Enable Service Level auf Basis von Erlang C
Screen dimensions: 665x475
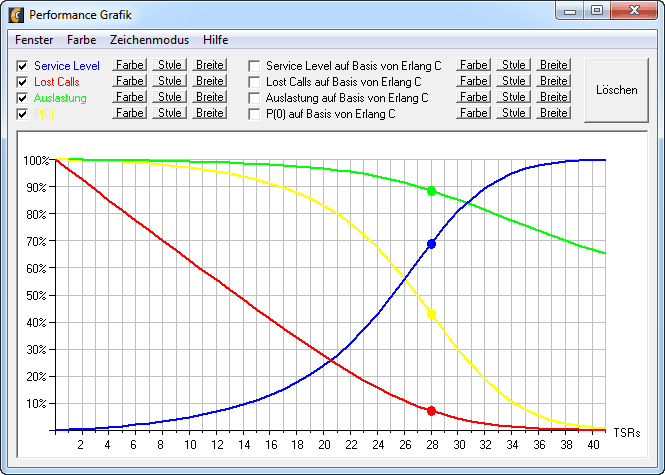[x=254, y=66]
